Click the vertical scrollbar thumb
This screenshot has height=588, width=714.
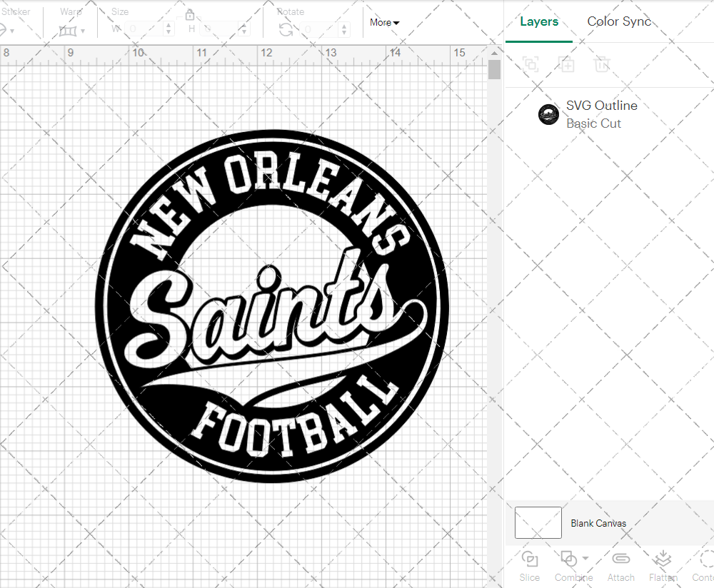click(x=494, y=70)
